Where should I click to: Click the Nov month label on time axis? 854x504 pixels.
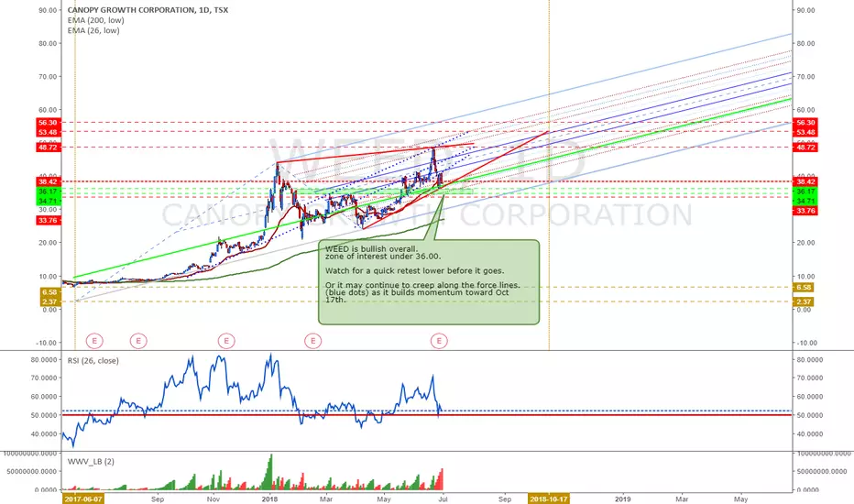coord(214,499)
